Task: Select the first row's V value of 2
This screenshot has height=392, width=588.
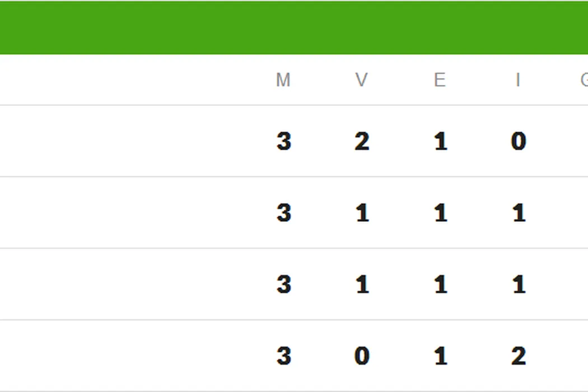Action: coord(362,141)
